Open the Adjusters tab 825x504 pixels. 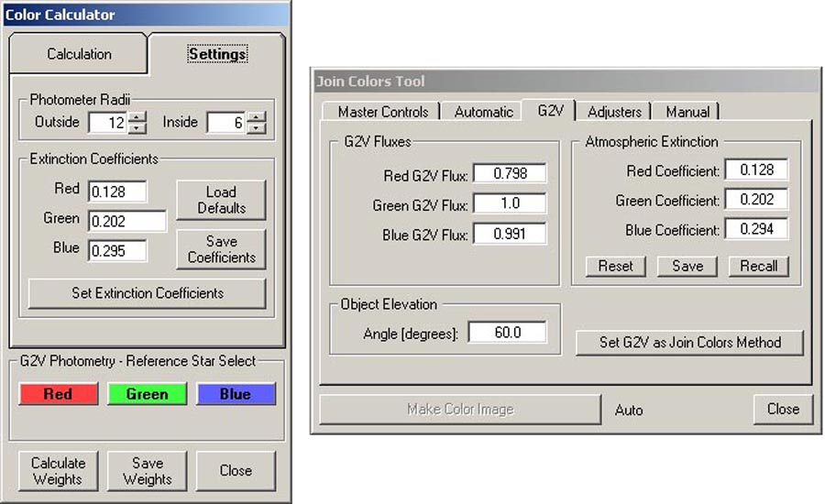click(614, 112)
